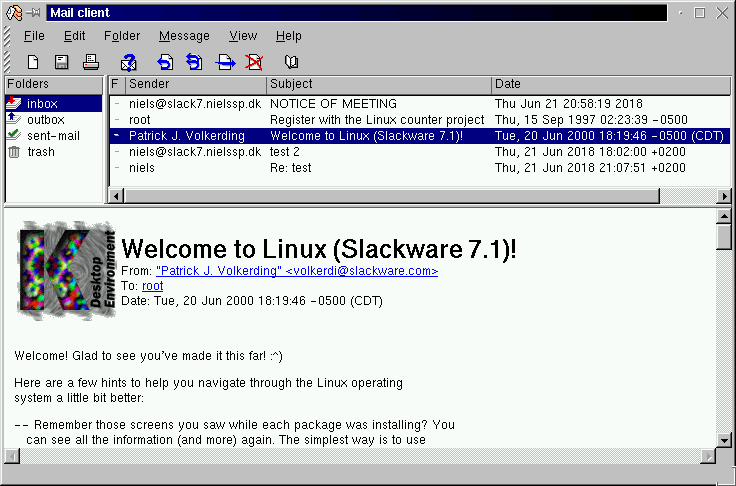Click the Patrick J. Volkerding email link
Screen dimensions: 736x486
pyautogui.click(x=297, y=271)
